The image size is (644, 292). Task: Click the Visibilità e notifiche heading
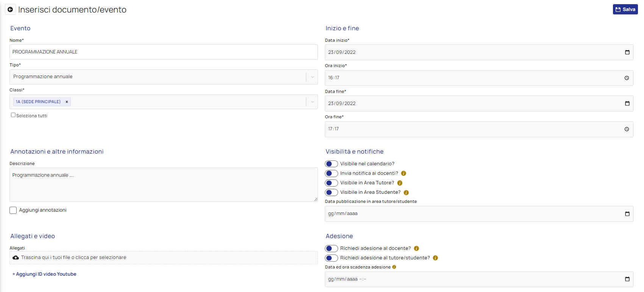click(354, 152)
